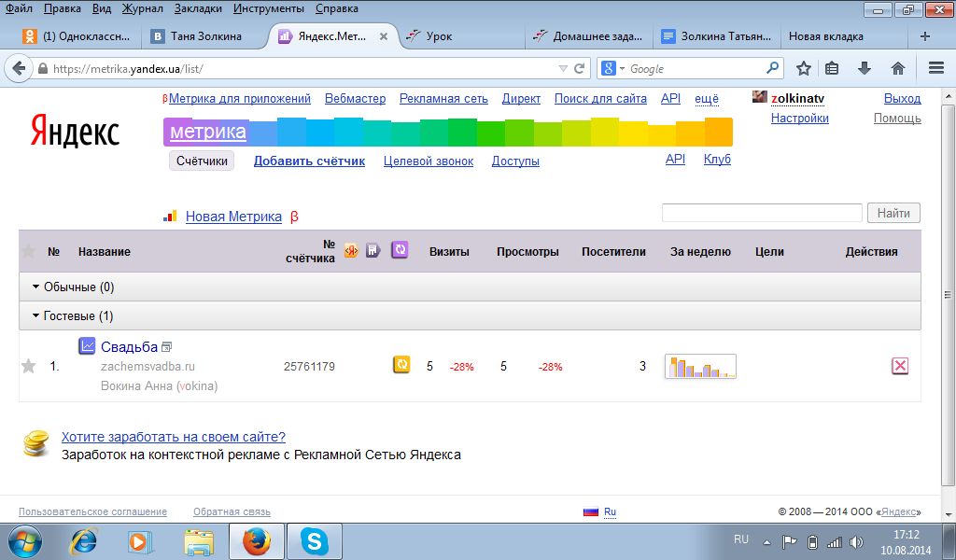Open Целевой звонок link
Viewport: 956px width, 560px height.
click(x=428, y=161)
